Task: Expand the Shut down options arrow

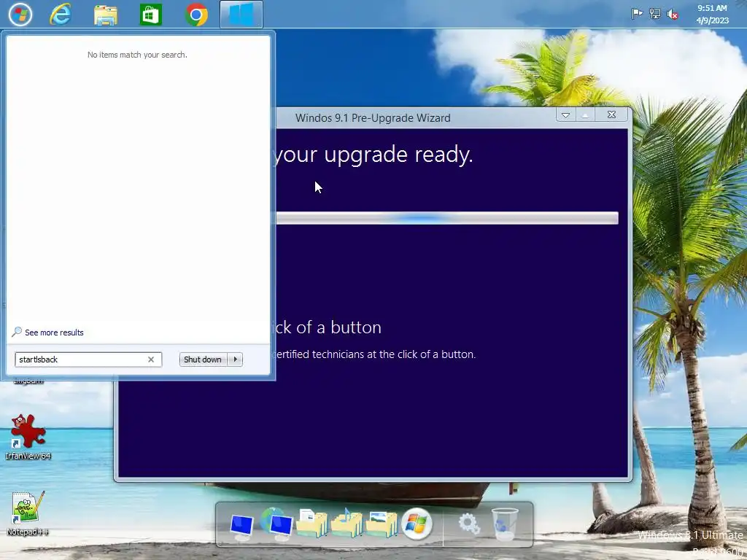Action: click(236, 359)
